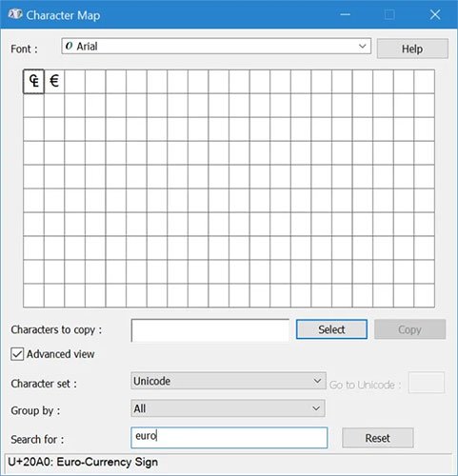Image resolution: width=458 pixels, height=476 pixels.
Task: Select the Euro € symbol cell
Action: pos(54,81)
